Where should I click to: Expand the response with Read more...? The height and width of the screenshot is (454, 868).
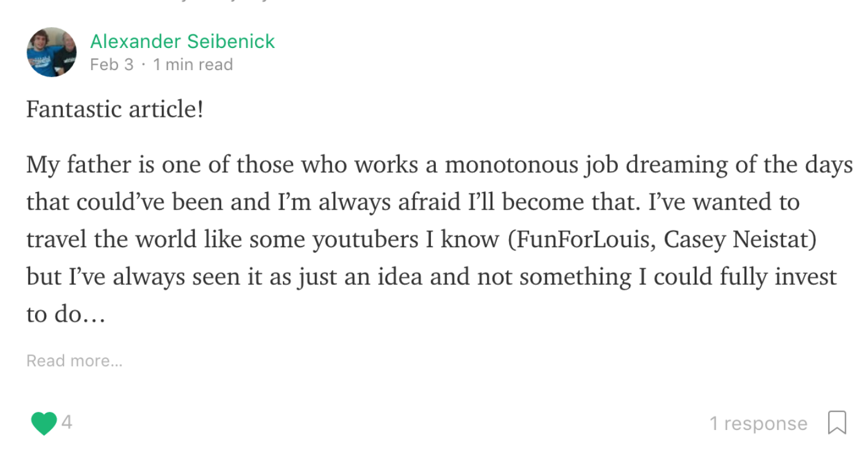pos(74,361)
